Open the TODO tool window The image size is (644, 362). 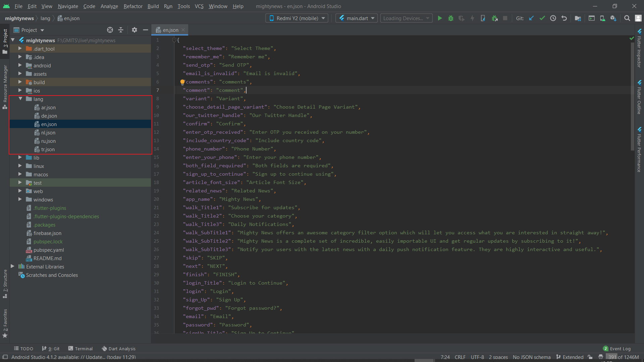coord(23,349)
